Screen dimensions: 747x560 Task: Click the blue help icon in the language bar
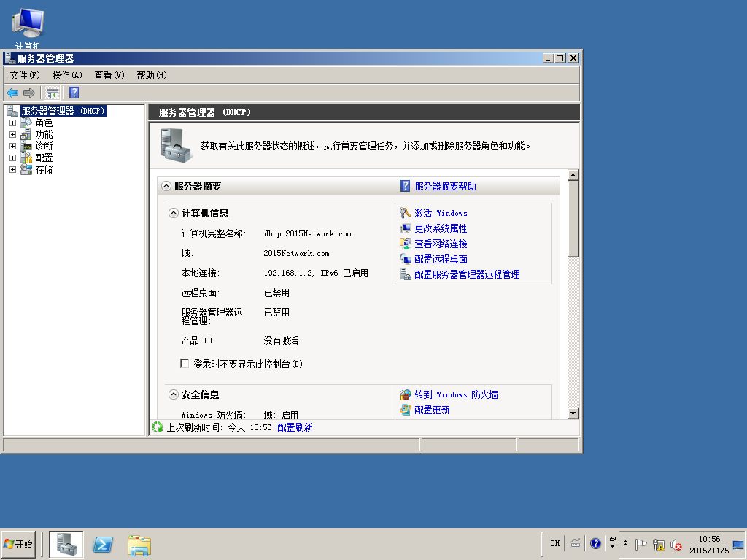[595, 543]
